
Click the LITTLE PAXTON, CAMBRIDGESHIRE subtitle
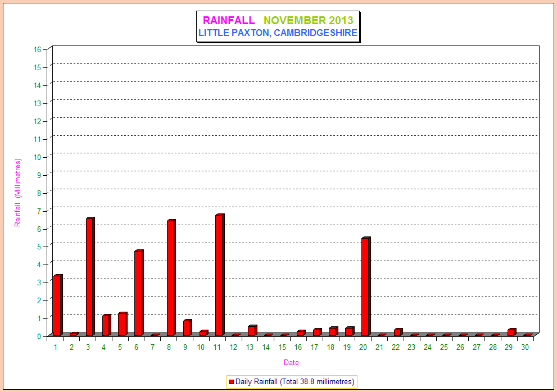click(278, 33)
